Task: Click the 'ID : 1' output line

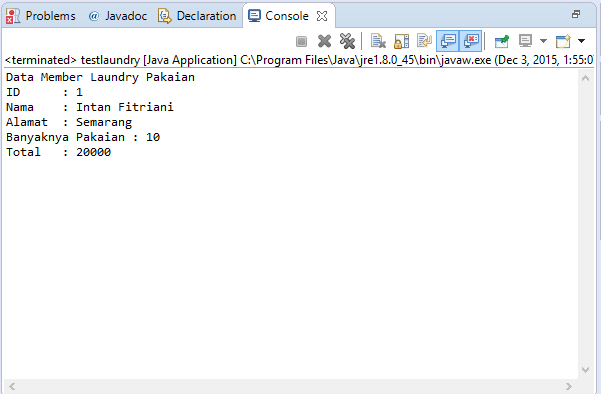Action: tap(44, 92)
